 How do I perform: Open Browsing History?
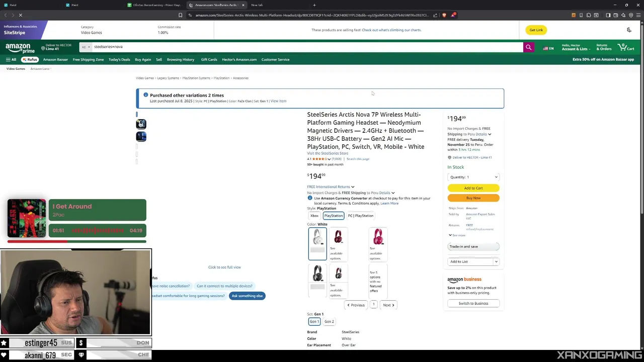[x=181, y=59]
